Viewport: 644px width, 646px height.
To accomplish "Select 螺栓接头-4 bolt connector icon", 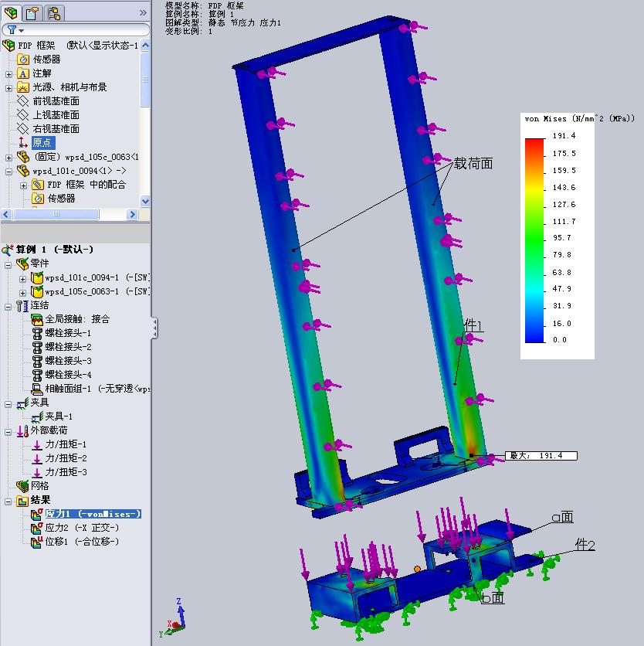I will point(37,376).
